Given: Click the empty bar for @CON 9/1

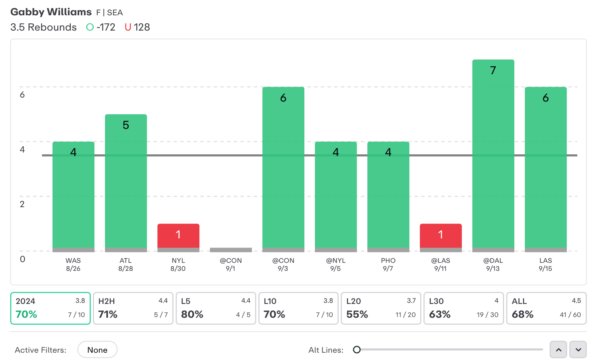Looking at the screenshot, I should pyautogui.click(x=231, y=250).
